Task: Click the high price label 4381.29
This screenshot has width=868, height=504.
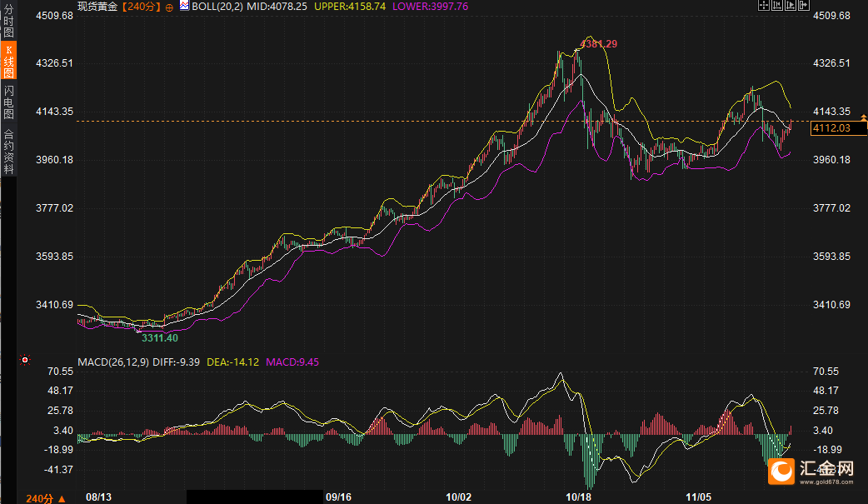Action: click(598, 44)
